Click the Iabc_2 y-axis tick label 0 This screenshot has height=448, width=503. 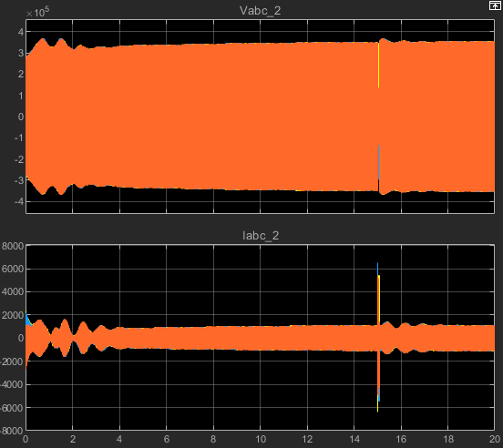21,338
